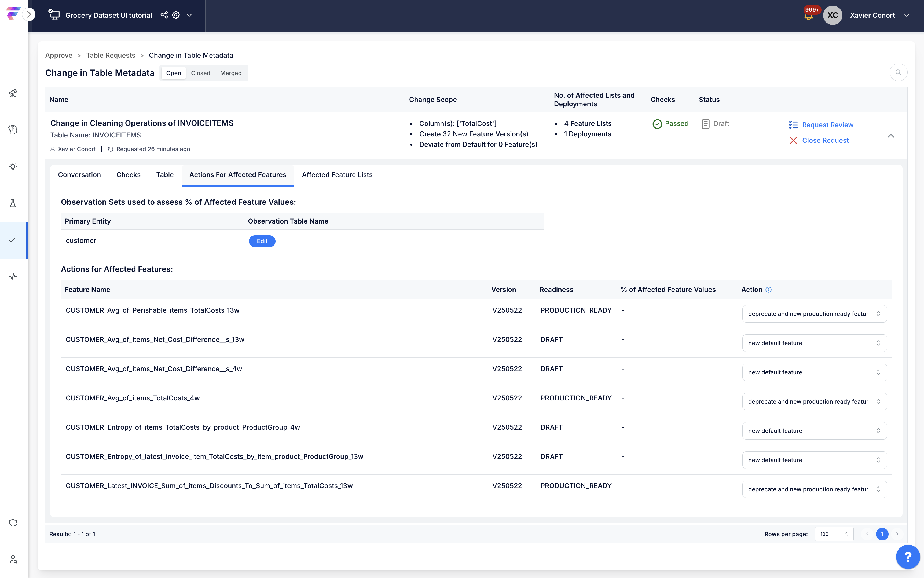Open the blue help question mark button
The width and height of the screenshot is (924, 578).
pos(908,557)
